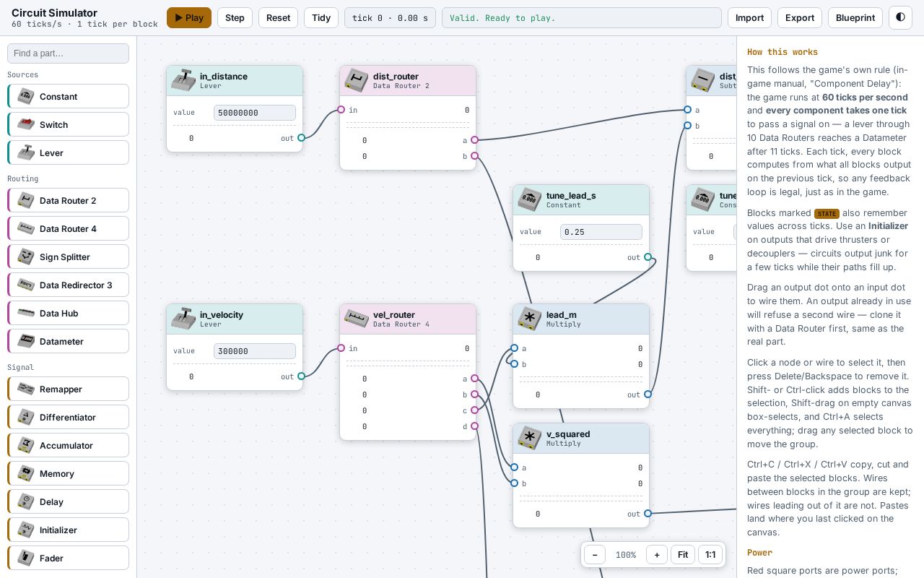Select the Data Hub part
The width and height of the screenshot is (924, 578).
pyautogui.click(x=68, y=313)
